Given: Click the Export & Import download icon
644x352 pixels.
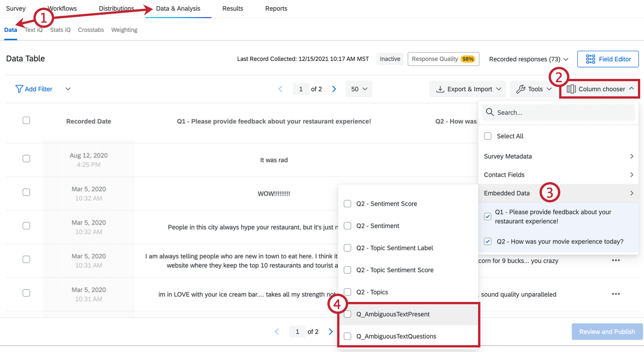Looking at the screenshot, I should (440, 89).
